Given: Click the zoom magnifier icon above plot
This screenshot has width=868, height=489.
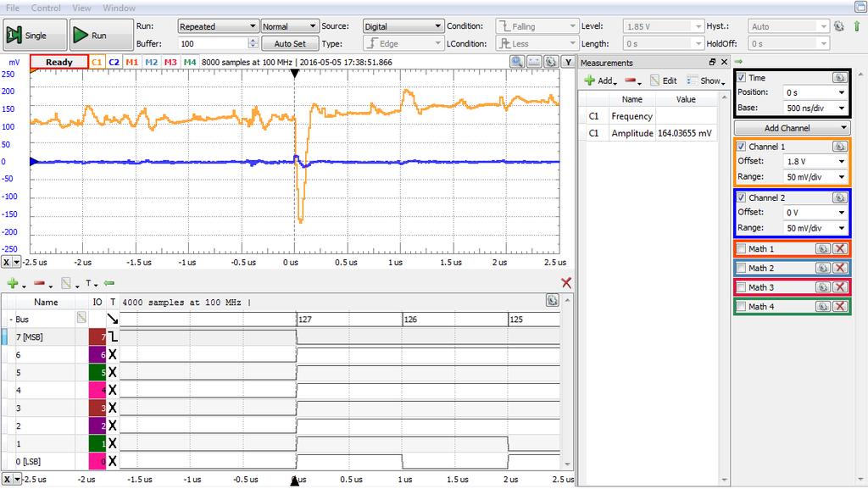Looking at the screenshot, I should 517,62.
